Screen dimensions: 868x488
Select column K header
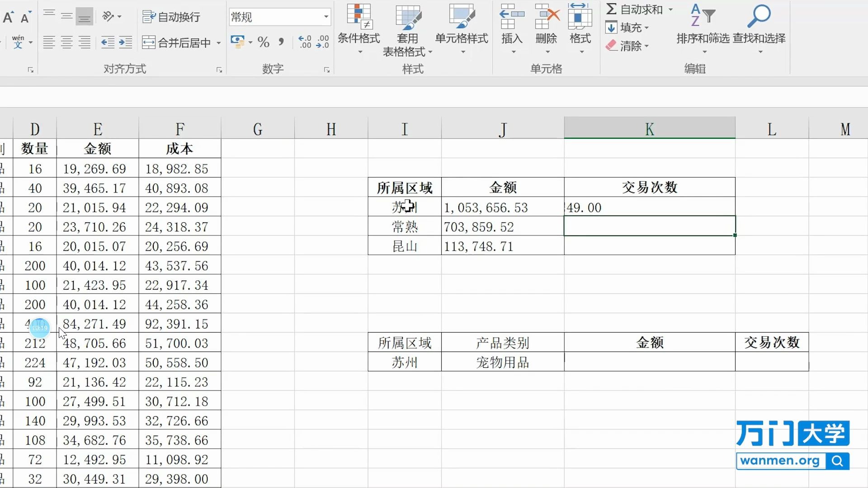649,129
